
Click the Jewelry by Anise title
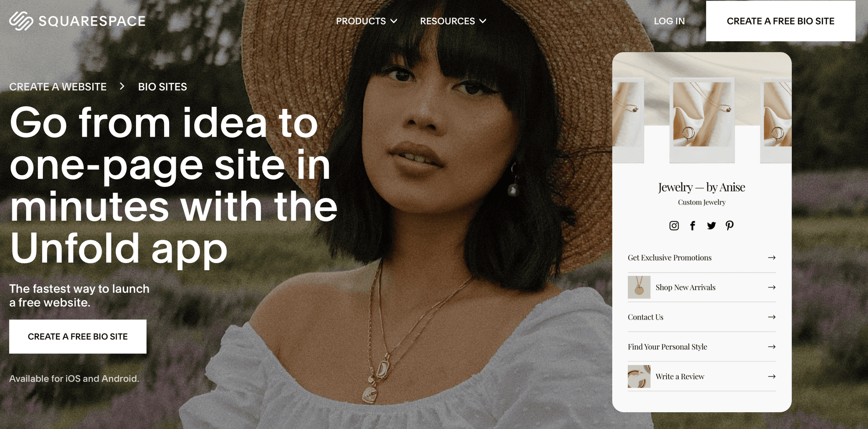[702, 187]
